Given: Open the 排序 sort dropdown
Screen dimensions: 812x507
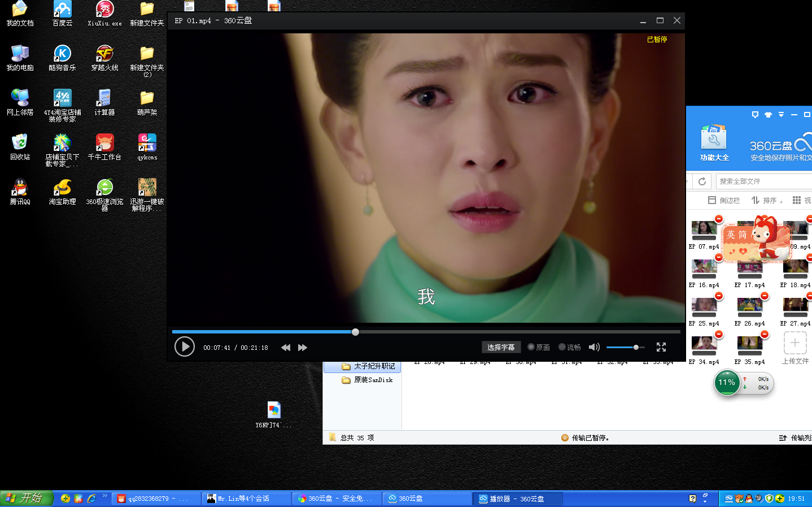Looking at the screenshot, I should 766,200.
